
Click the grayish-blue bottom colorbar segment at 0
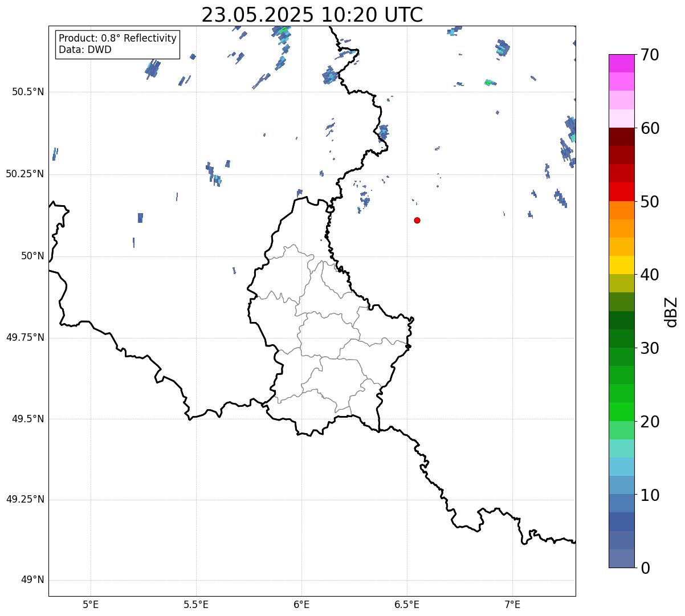[x=621, y=558]
